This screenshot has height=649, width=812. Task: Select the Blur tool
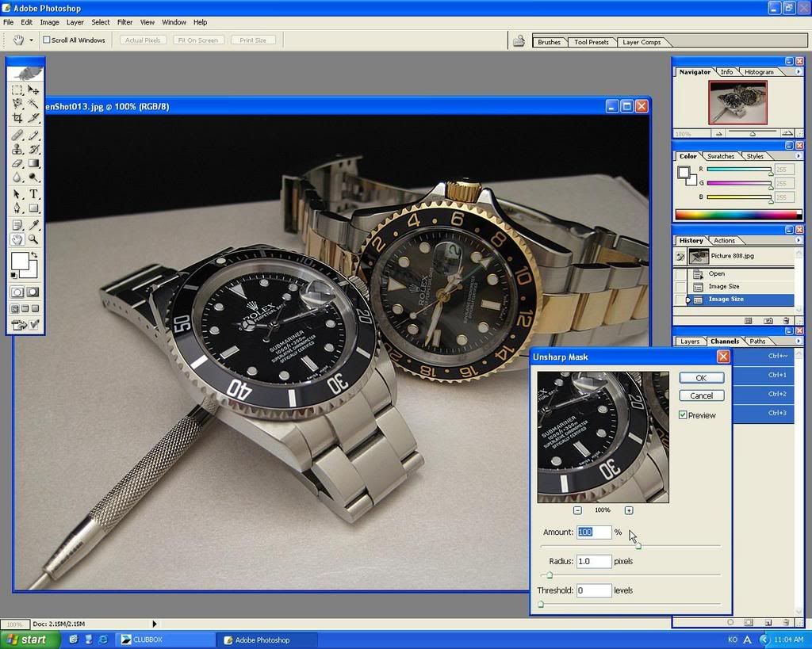pyautogui.click(x=17, y=178)
